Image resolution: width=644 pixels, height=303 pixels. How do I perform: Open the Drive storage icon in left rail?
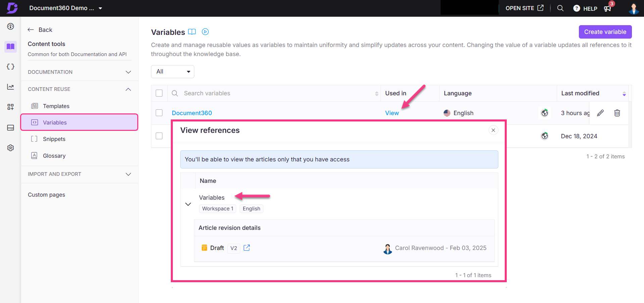[10, 128]
